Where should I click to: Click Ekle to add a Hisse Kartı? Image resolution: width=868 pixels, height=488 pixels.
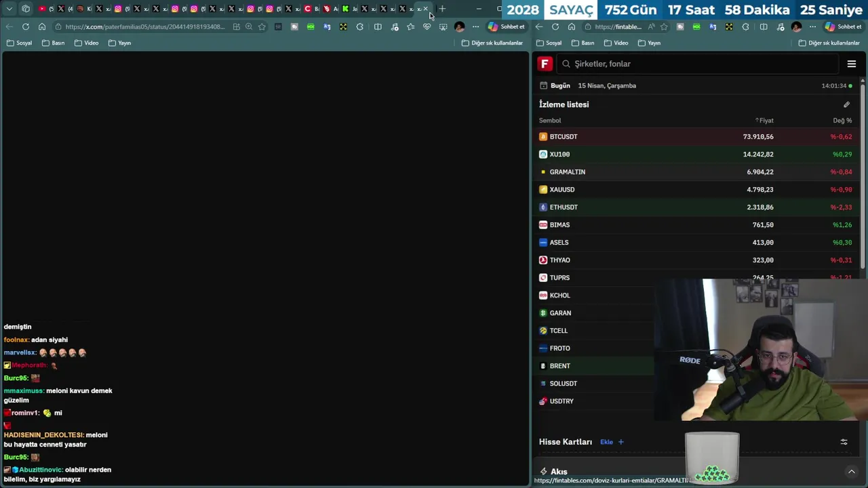coord(612,442)
